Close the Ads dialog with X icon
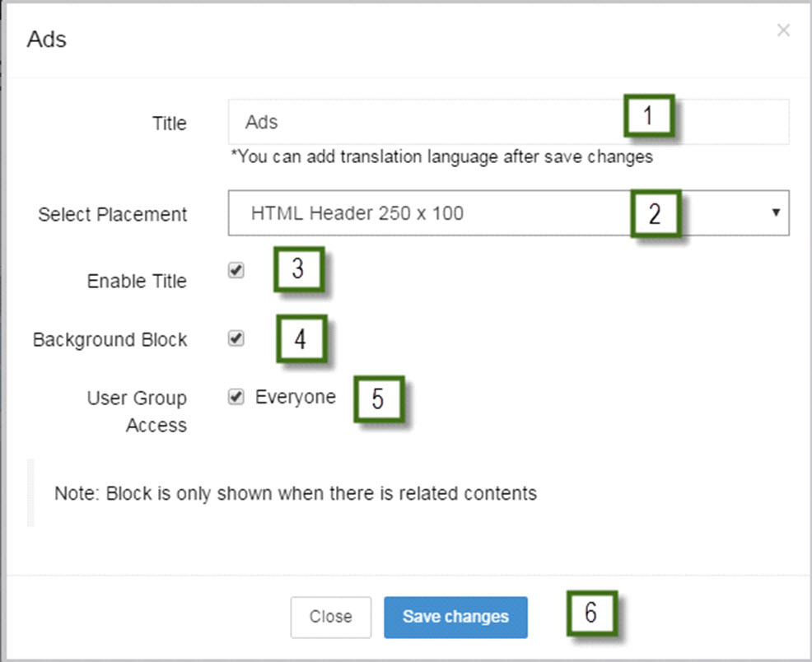 click(x=783, y=30)
